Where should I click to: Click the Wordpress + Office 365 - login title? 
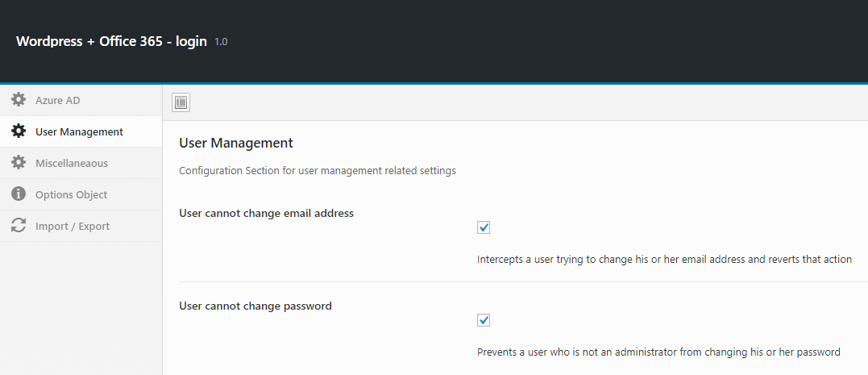tap(111, 42)
